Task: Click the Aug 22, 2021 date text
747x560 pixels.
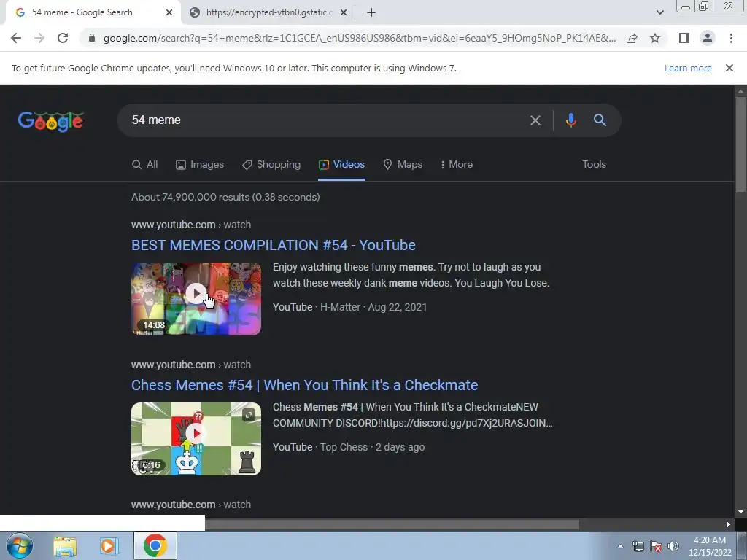Action: (398, 307)
